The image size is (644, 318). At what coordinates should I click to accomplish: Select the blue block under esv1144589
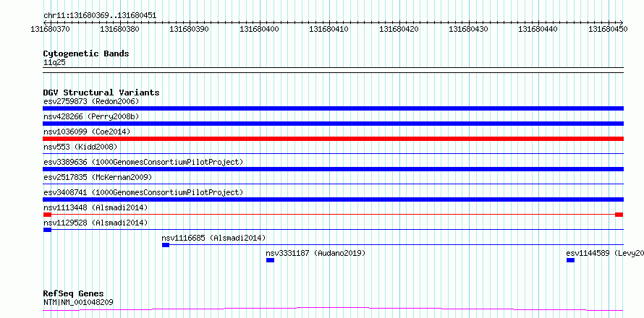[570, 260]
